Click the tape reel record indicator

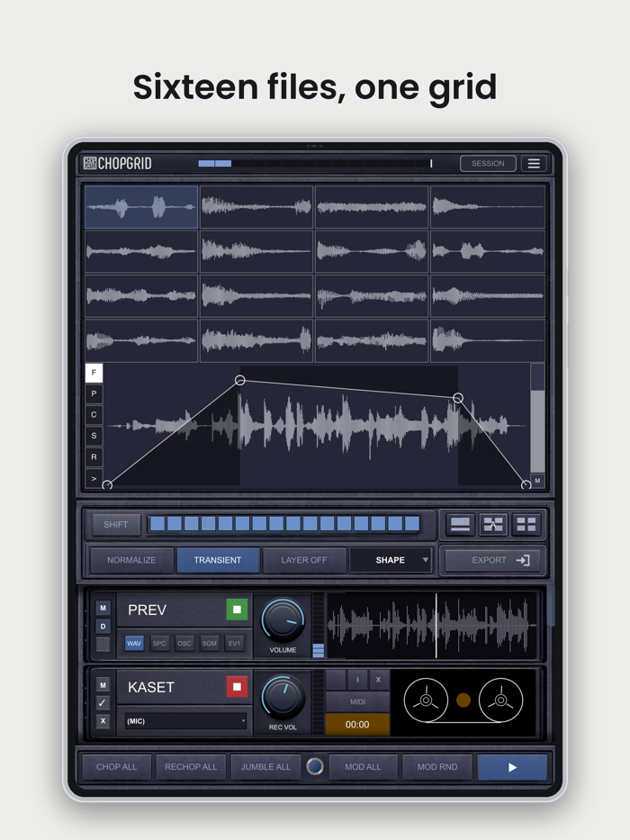click(463, 700)
